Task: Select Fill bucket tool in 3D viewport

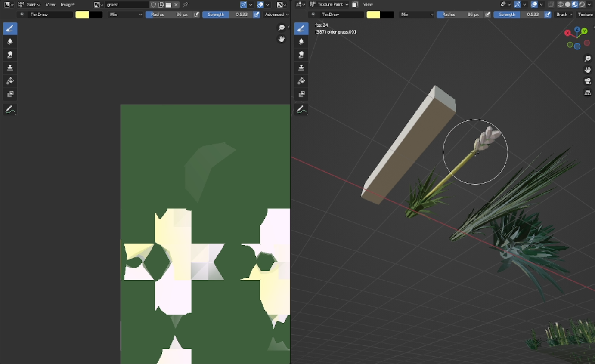Action: click(301, 81)
